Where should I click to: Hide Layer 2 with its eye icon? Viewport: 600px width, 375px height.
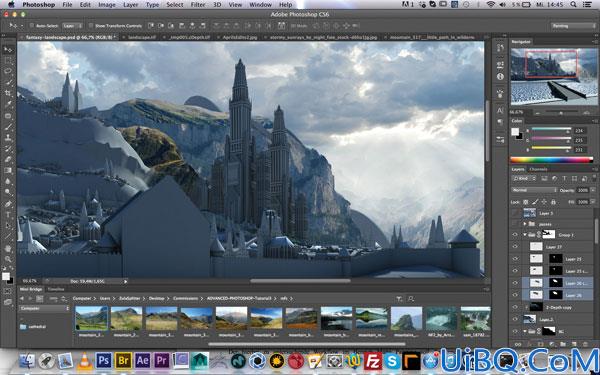pos(515,319)
